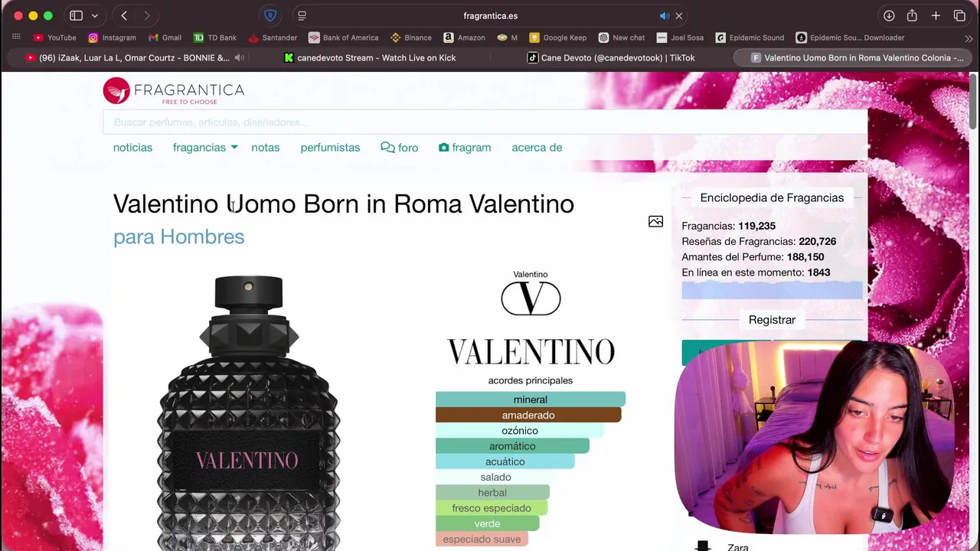980x551 pixels.
Task: Open the noticias menu
Action: point(132,148)
